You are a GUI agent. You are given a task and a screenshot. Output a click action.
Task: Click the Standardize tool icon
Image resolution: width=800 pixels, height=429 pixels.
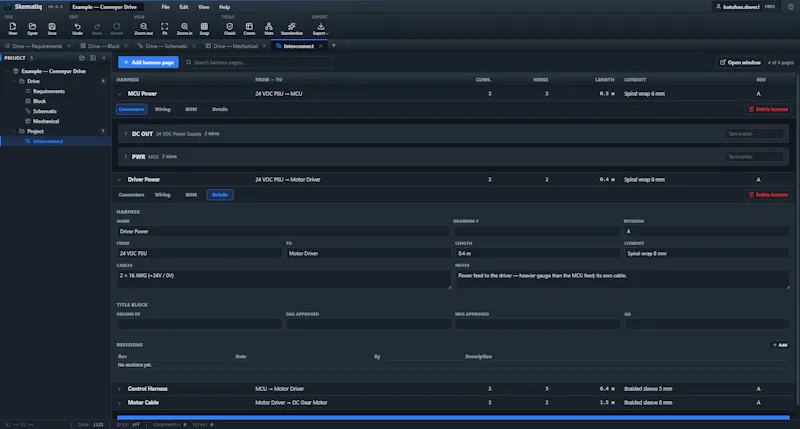(x=291, y=29)
